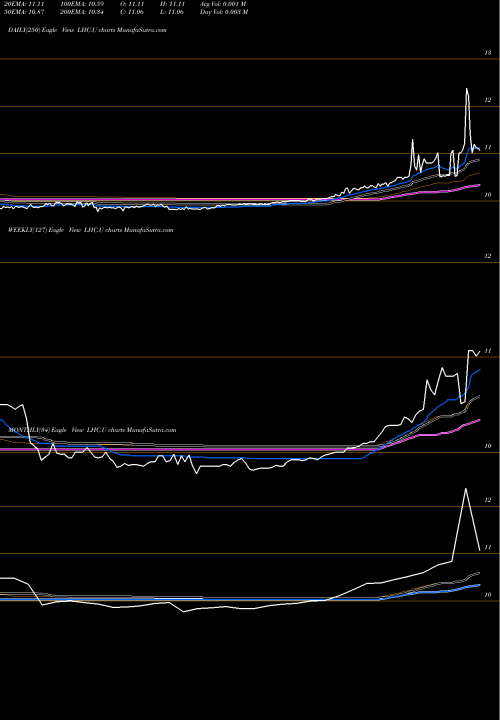The width and height of the screenshot is (500, 720).
Task: Click the H: 11.11 high price
Action: click(x=172, y=4)
